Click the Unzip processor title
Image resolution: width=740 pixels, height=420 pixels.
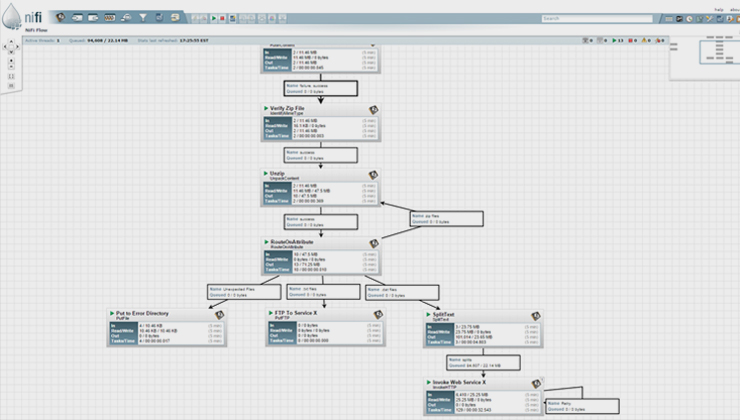coord(277,173)
